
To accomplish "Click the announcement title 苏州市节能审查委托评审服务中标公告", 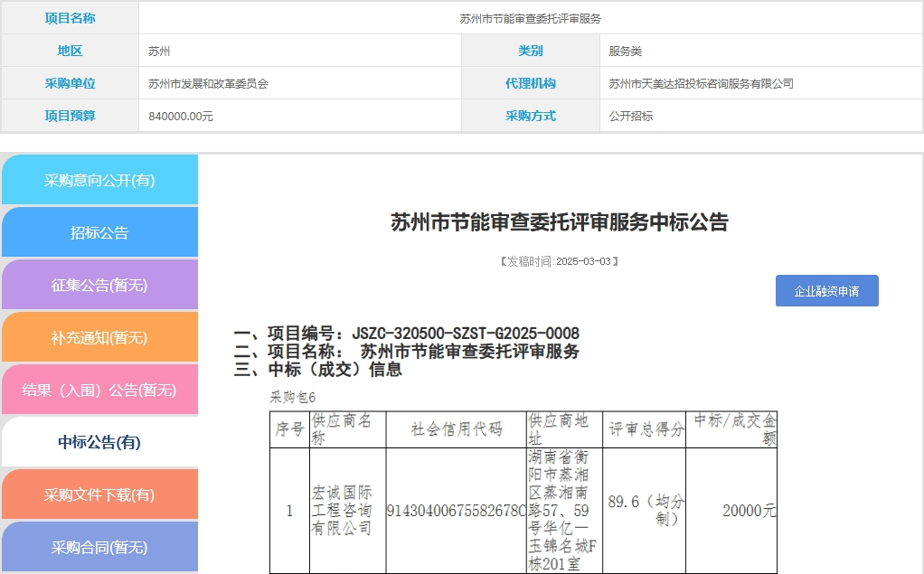I will point(560,222).
